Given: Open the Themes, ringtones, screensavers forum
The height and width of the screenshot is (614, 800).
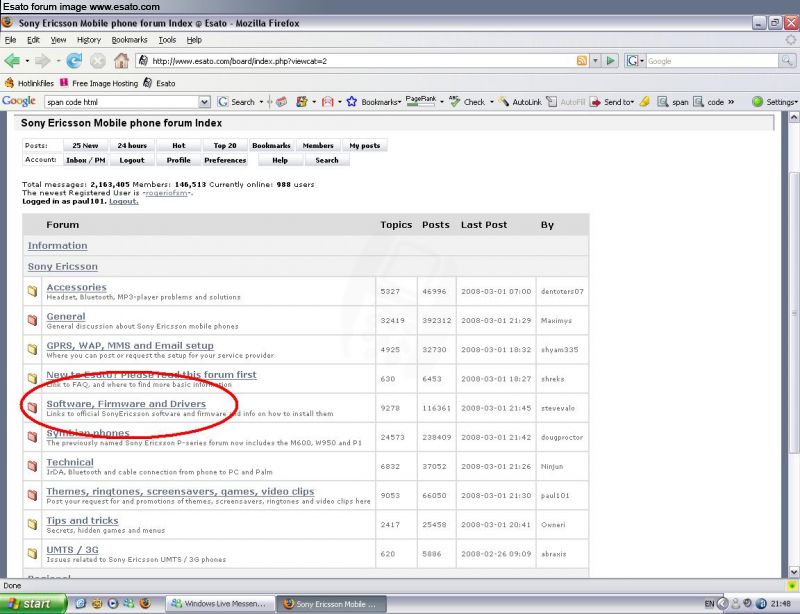Looking at the screenshot, I should (x=180, y=491).
